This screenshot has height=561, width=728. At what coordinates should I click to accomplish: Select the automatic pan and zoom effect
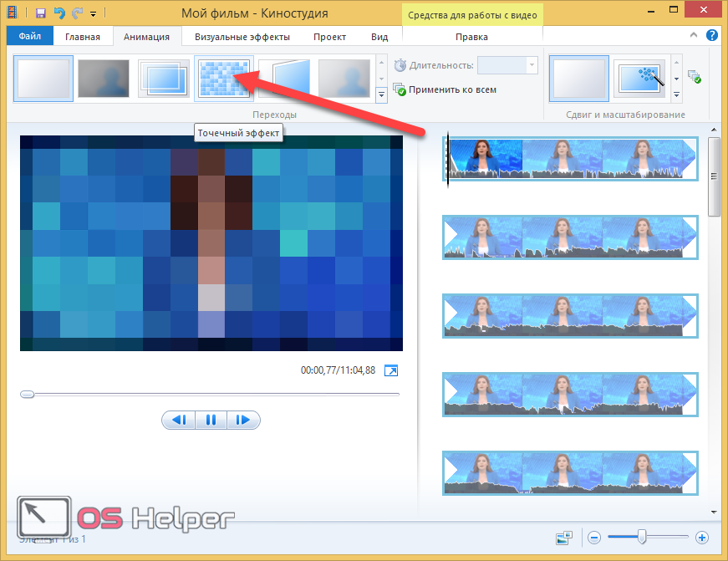[643, 79]
